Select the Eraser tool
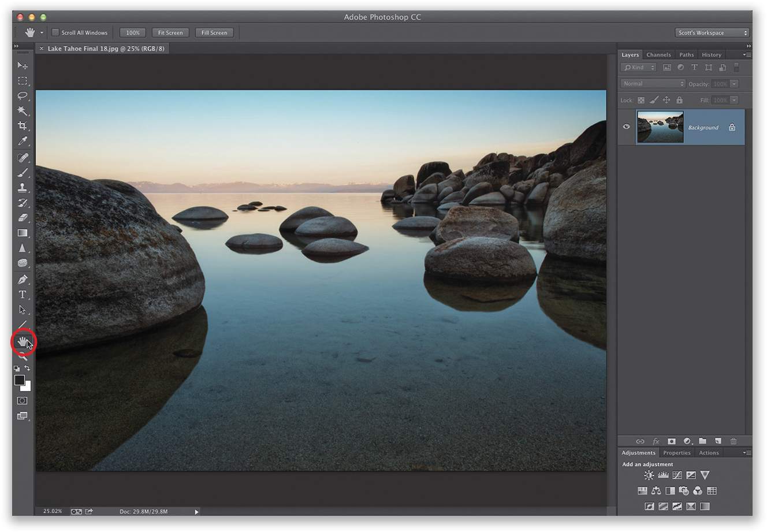This screenshot has width=767, height=532. (23, 218)
